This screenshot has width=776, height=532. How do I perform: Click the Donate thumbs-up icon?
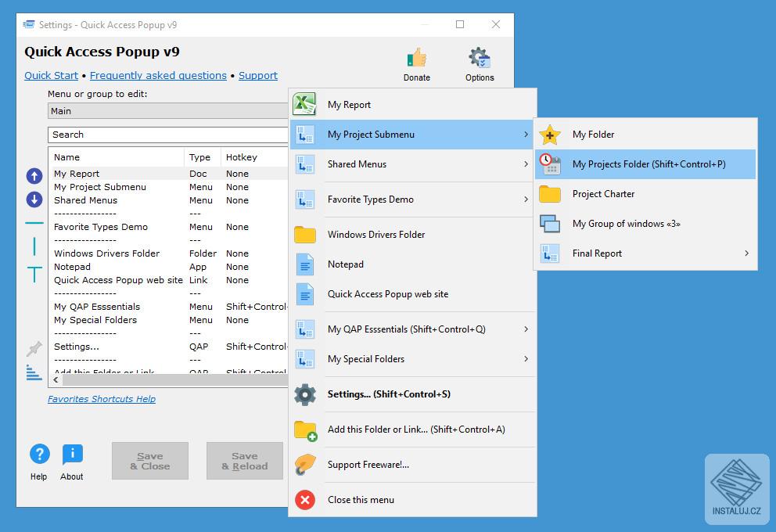pos(417,58)
